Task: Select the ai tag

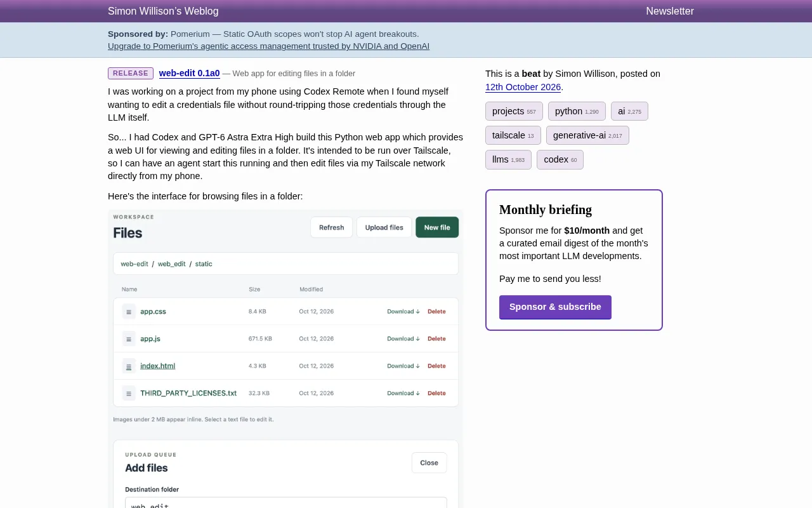Action: point(629,111)
